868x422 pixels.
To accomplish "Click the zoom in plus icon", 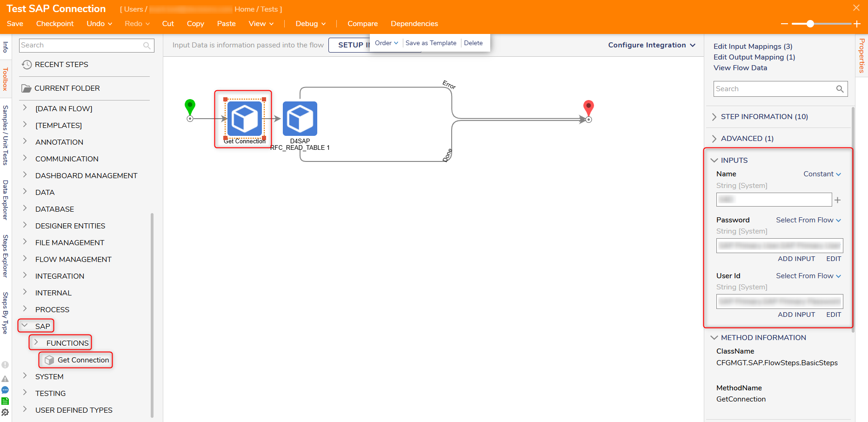I will [857, 24].
